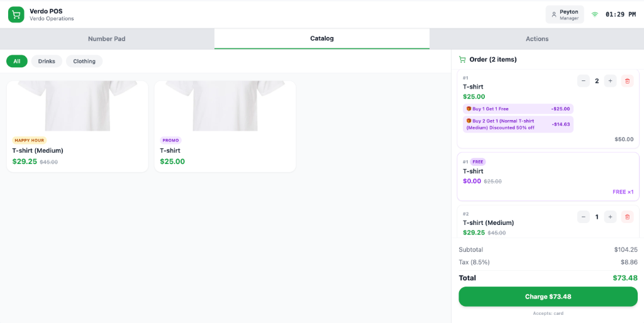This screenshot has height=323, width=644.
Task: Click the Subtotal $104.25 amount
Action: [x=626, y=249]
